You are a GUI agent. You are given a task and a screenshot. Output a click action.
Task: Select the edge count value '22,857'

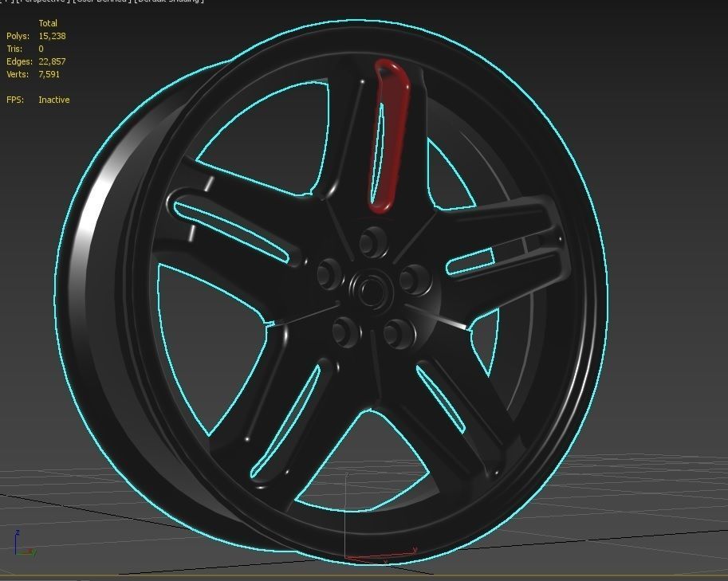coord(52,61)
